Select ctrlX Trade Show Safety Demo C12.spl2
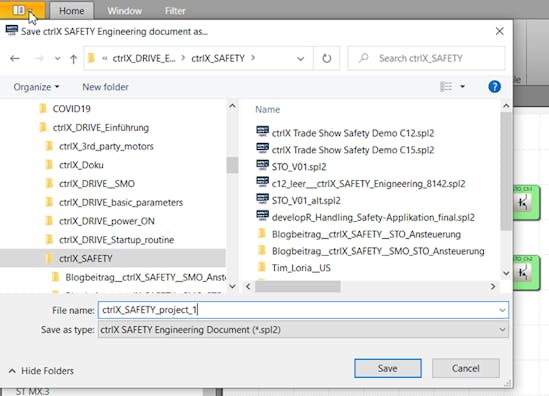Screen dimensions: 549x396 (x=353, y=133)
